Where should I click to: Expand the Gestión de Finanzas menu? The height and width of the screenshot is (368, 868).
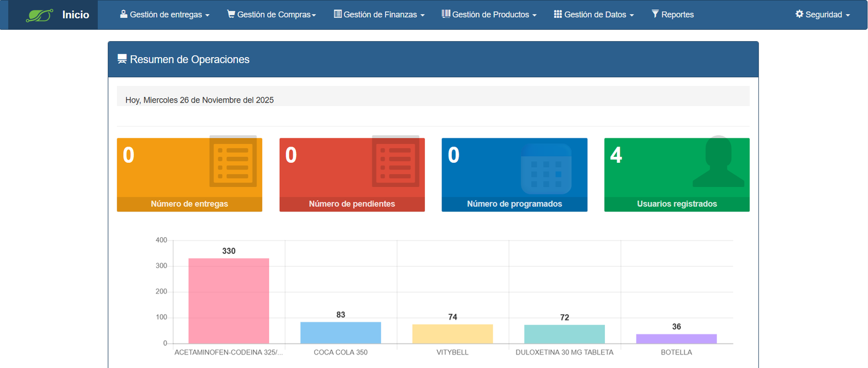click(379, 15)
